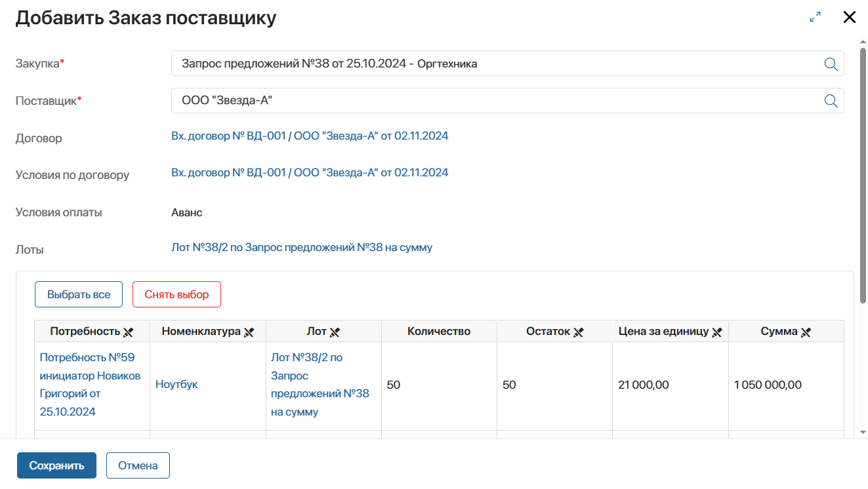868x489 pixels.
Task: Click Снять выбор button
Action: coord(176,294)
